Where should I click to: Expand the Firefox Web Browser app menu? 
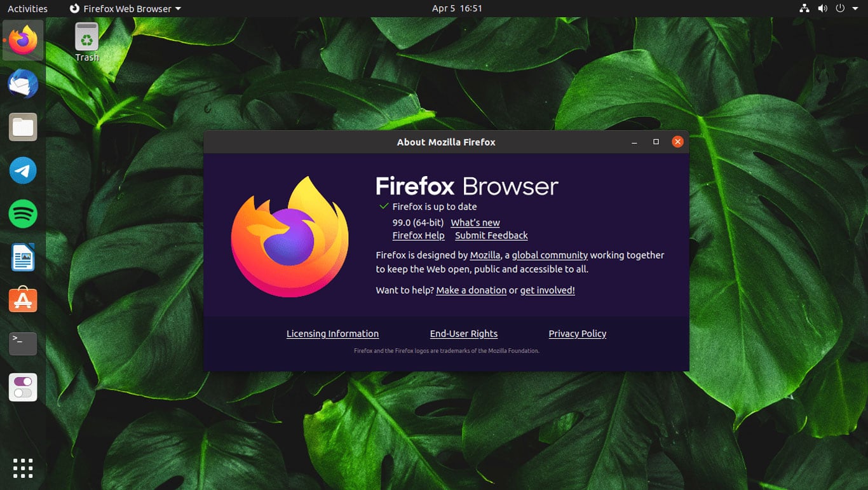(x=125, y=8)
